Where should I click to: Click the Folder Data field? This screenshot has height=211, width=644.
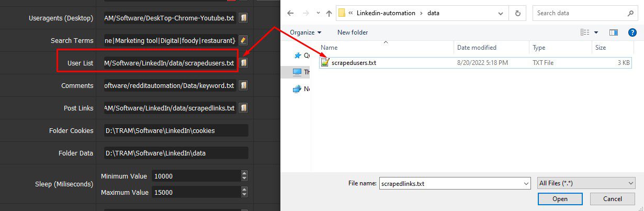176,153
